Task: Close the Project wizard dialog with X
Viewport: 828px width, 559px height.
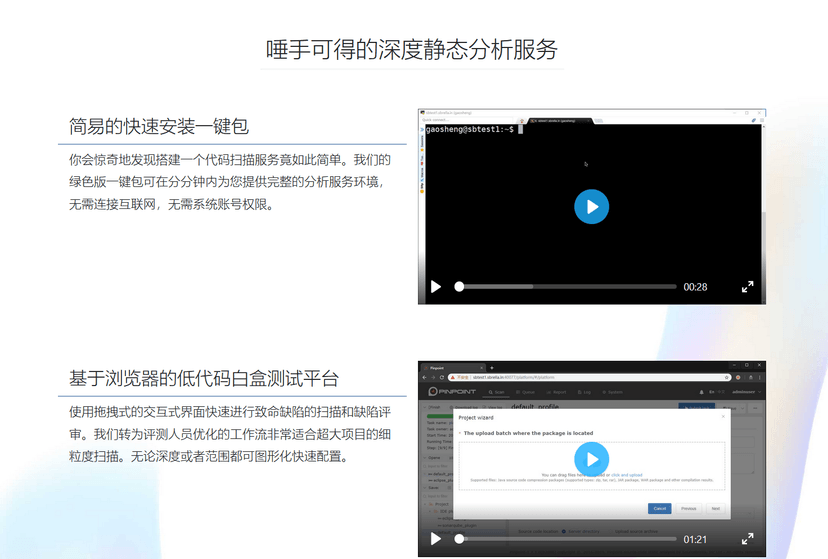Action: [x=723, y=417]
